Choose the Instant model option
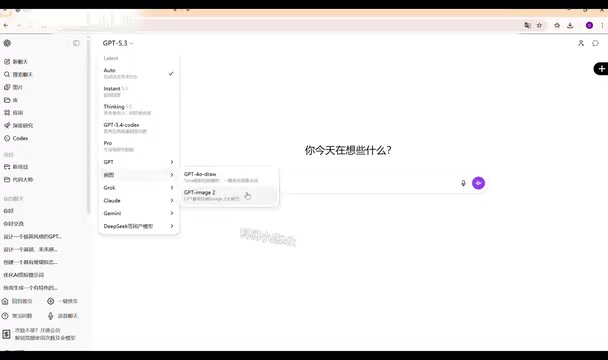608x360 pixels. point(138,92)
